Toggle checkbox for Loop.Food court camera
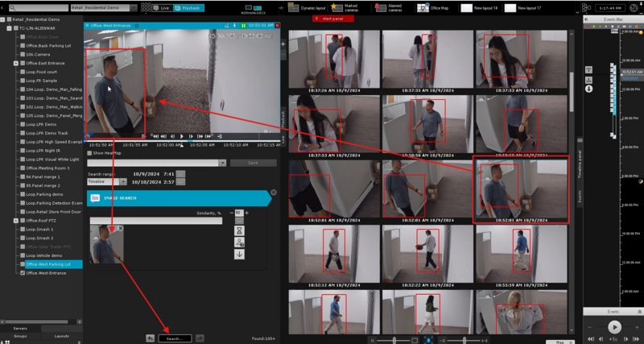Image resolution: width=644 pixels, height=344 pixels. (x=22, y=72)
